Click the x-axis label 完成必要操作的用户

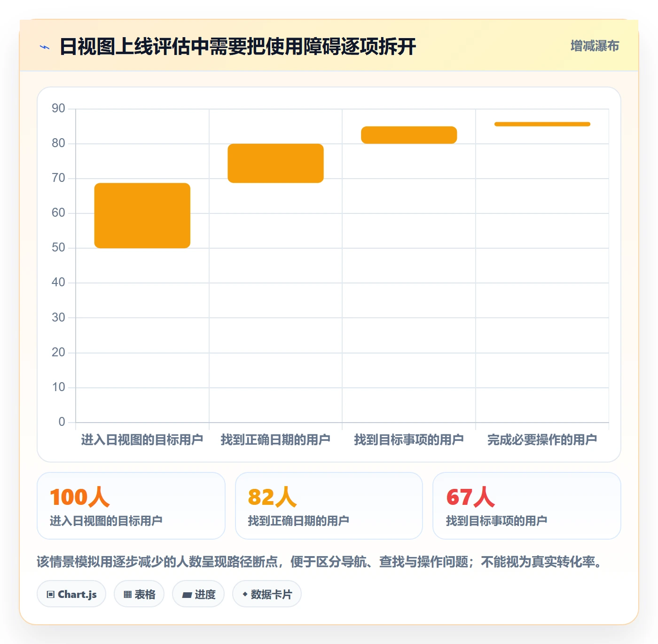(x=542, y=440)
